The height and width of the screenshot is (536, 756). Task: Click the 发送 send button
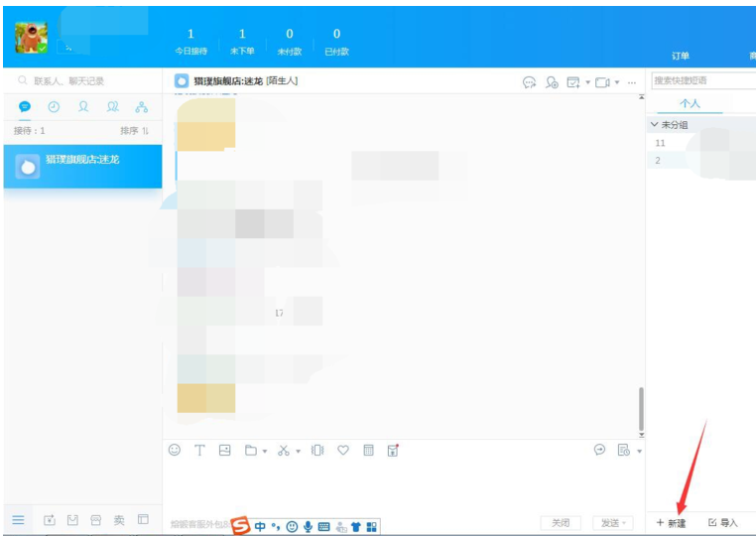613,523
